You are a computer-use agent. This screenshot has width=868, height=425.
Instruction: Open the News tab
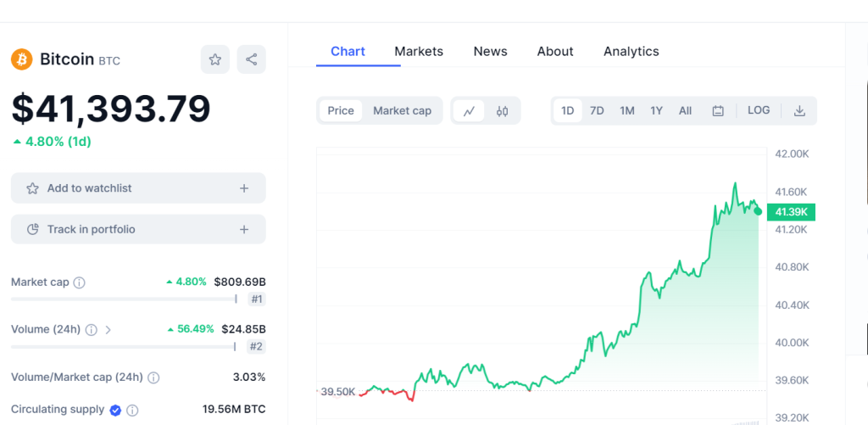coord(491,52)
